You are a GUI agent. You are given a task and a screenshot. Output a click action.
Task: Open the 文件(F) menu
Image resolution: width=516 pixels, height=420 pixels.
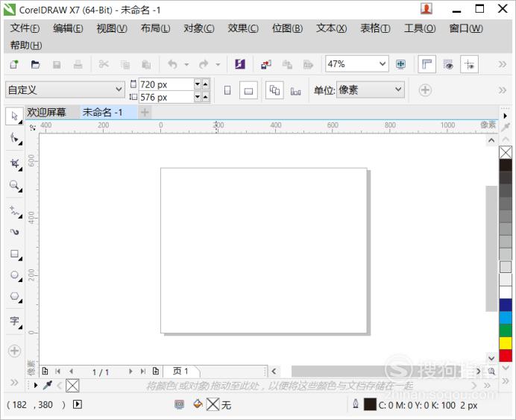tap(25, 28)
